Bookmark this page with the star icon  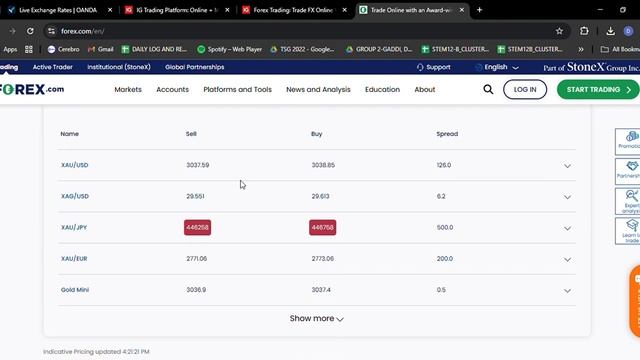[x=559, y=31]
